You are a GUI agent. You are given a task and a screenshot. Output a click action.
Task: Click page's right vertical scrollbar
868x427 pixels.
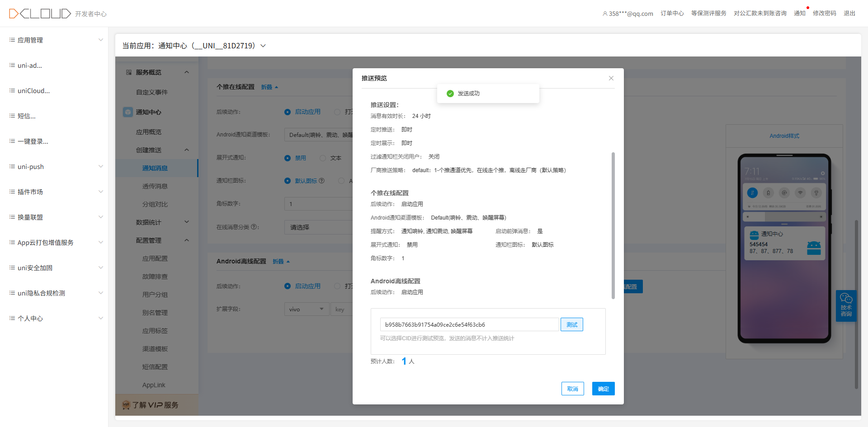(x=856, y=304)
